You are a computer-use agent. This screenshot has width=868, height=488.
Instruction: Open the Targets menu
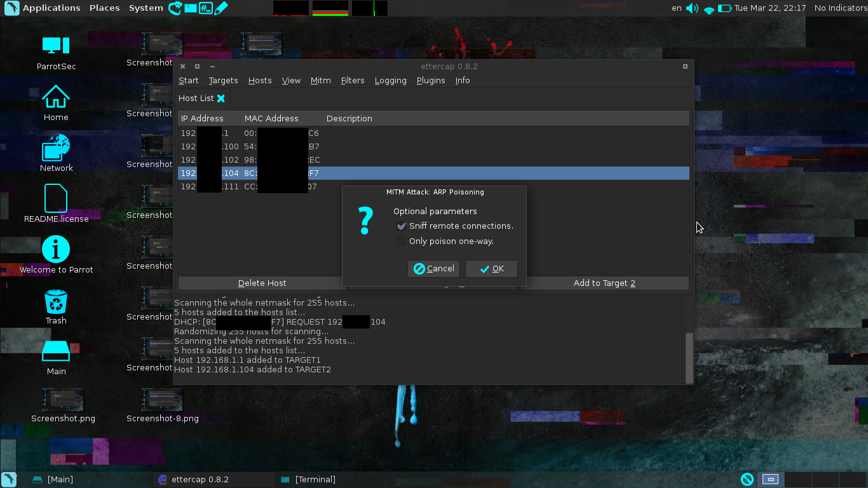pyautogui.click(x=223, y=81)
